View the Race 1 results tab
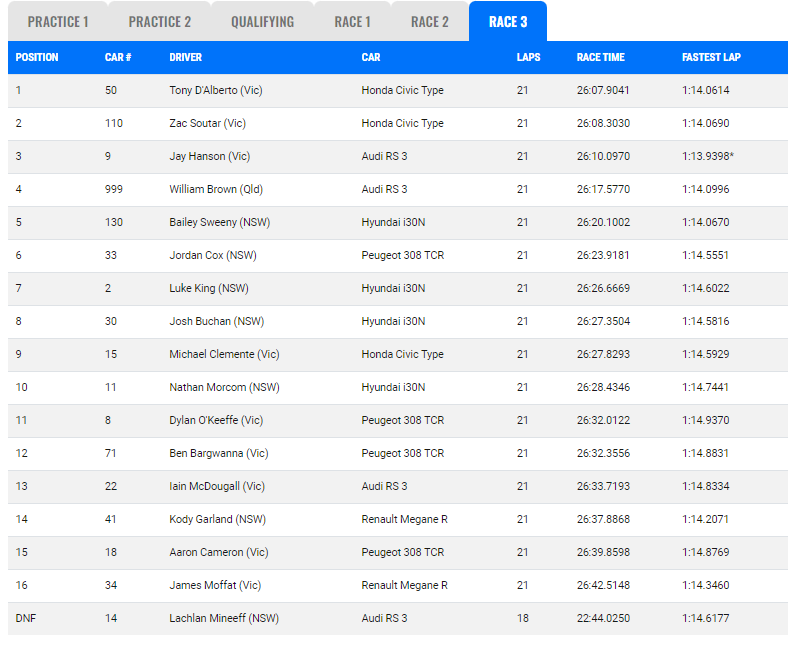Image resolution: width=796 pixels, height=646 pixels. coord(352,22)
